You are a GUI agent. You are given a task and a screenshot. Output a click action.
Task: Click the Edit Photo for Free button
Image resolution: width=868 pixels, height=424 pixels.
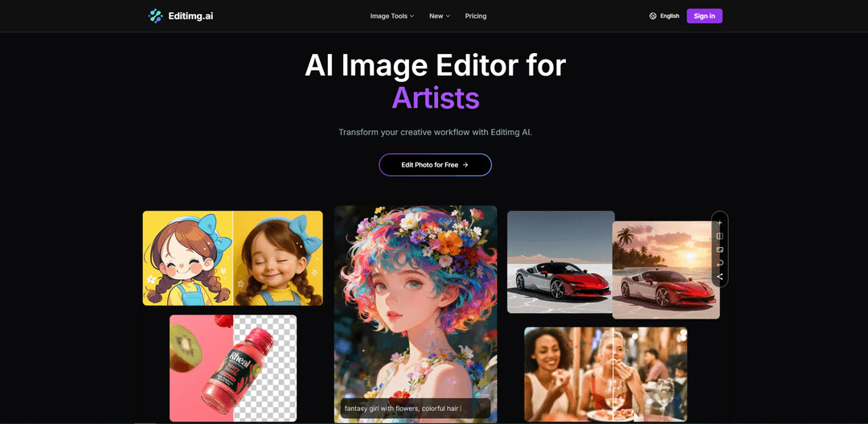click(435, 165)
